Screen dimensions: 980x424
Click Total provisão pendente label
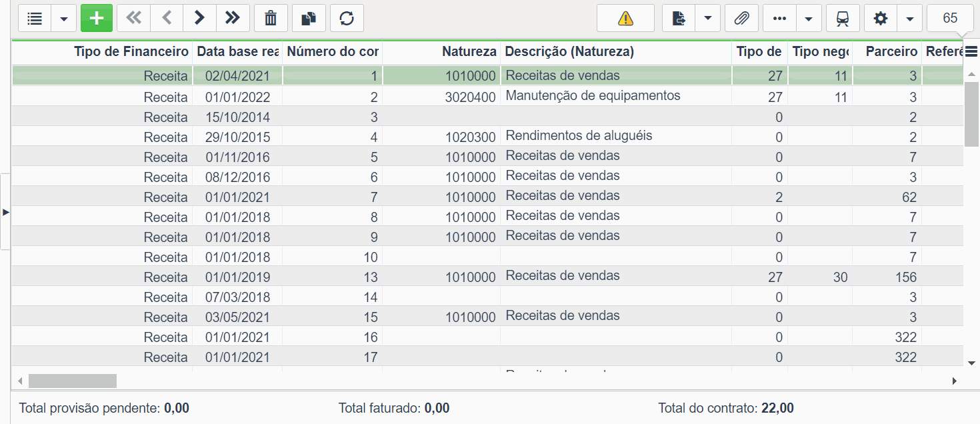point(90,408)
